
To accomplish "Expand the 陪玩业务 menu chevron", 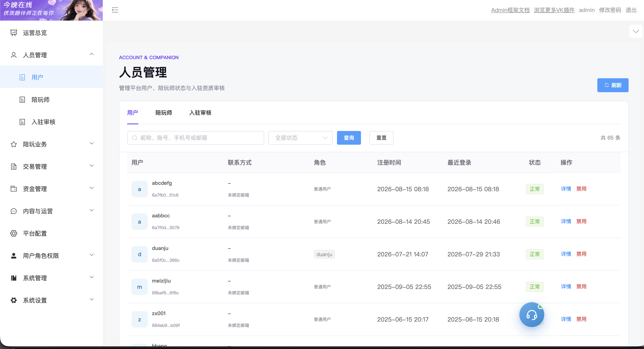I will 92,143.
